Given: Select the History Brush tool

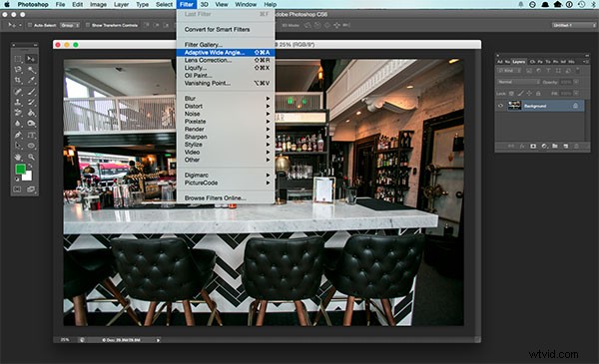Looking at the screenshot, I should coord(31,102).
